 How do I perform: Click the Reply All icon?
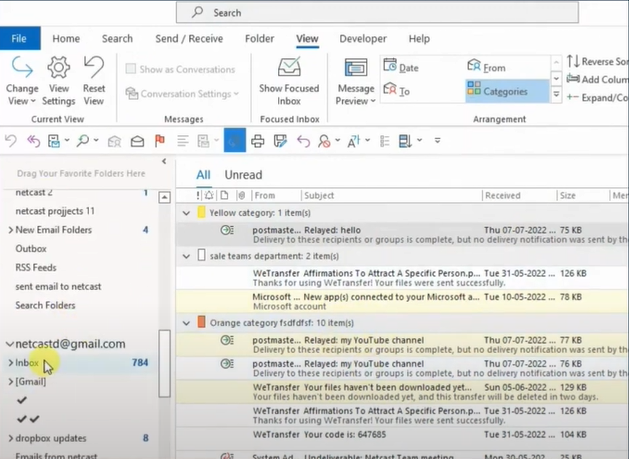click(x=33, y=141)
